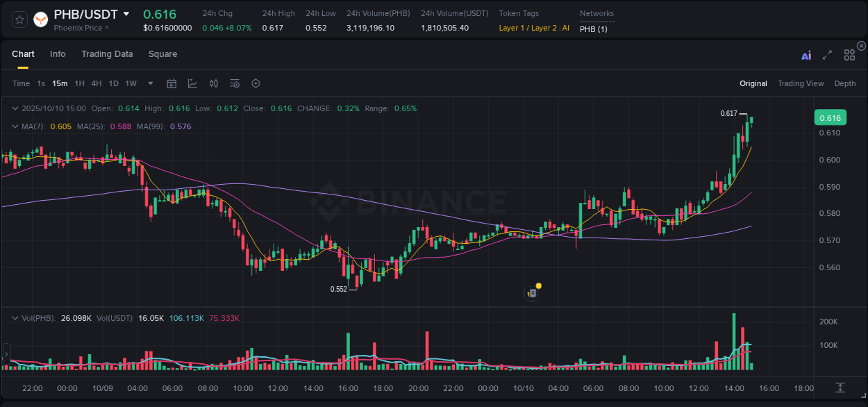The image size is (868, 407).
Task: Open the go-to-date calendar tool
Action: (172, 83)
